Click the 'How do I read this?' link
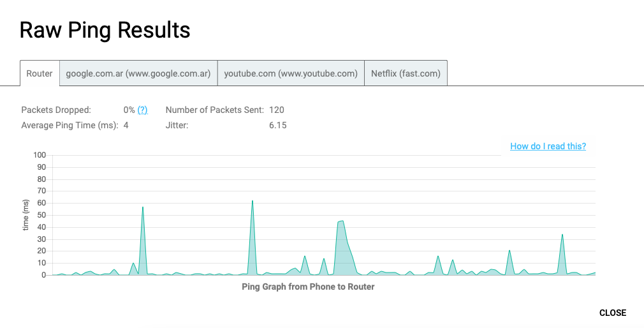This screenshot has width=644, height=328. click(x=548, y=146)
